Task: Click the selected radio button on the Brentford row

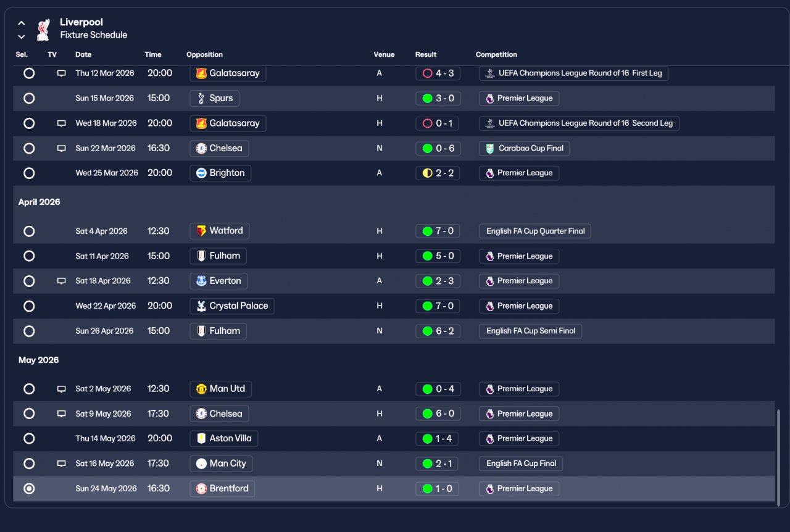Action: click(x=29, y=489)
